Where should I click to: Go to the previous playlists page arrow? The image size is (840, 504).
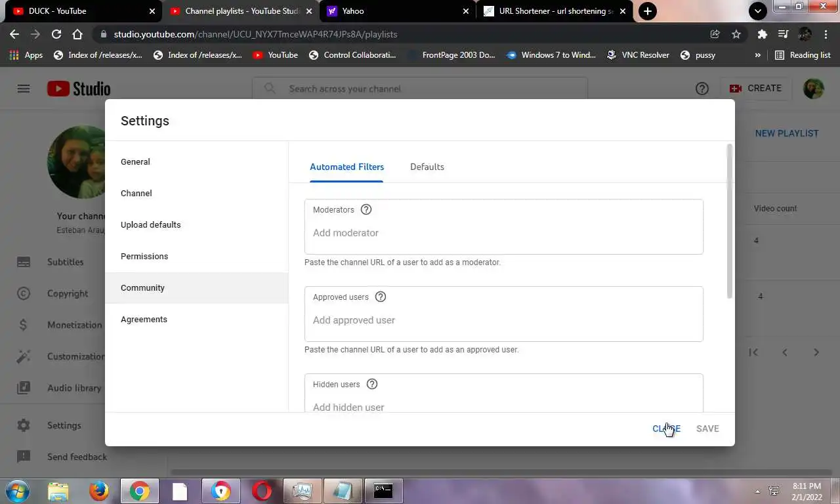[x=785, y=352]
